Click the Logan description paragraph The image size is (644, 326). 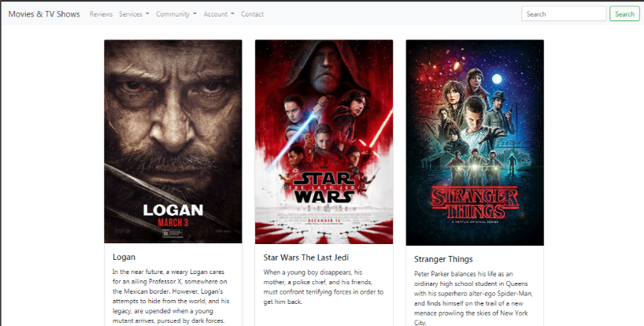coord(171,296)
